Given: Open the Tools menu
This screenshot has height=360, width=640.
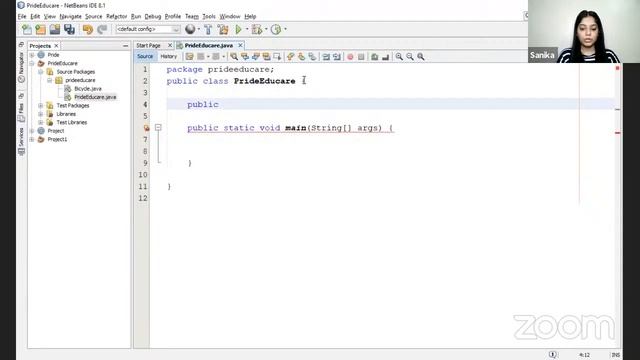Looking at the screenshot, I should tap(209, 16).
